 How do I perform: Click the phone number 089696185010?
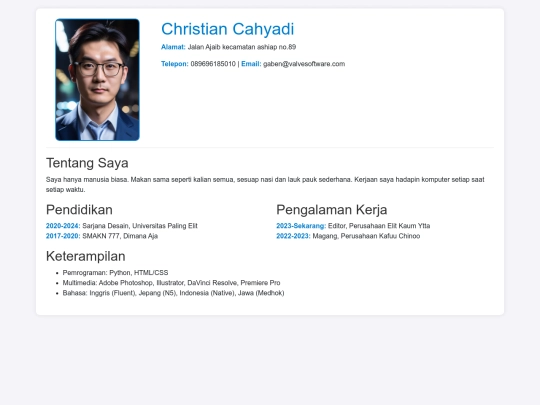(x=213, y=64)
